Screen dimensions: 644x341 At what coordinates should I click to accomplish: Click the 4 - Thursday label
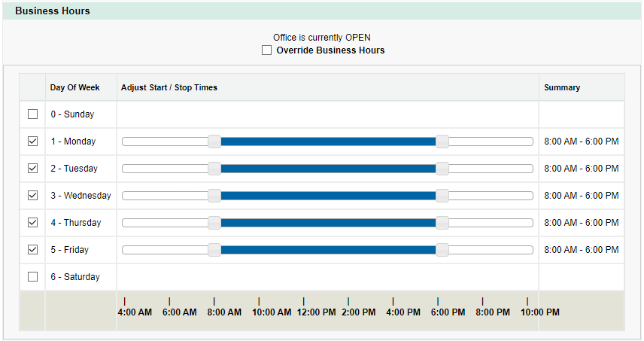[76, 223]
